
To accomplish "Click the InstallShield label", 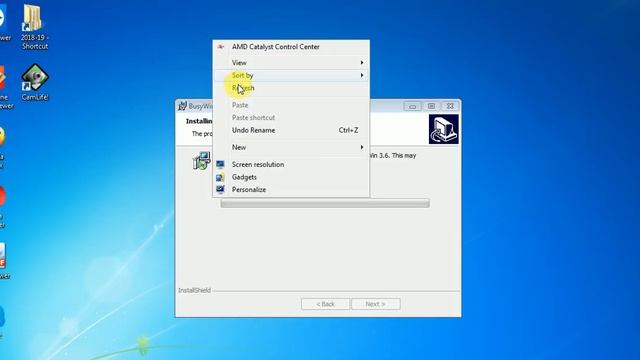I will [195, 291].
